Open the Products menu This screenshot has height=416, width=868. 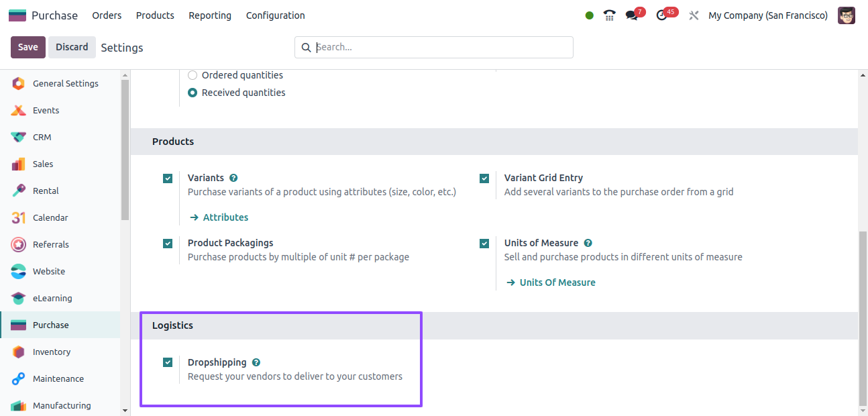click(x=155, y=15)
